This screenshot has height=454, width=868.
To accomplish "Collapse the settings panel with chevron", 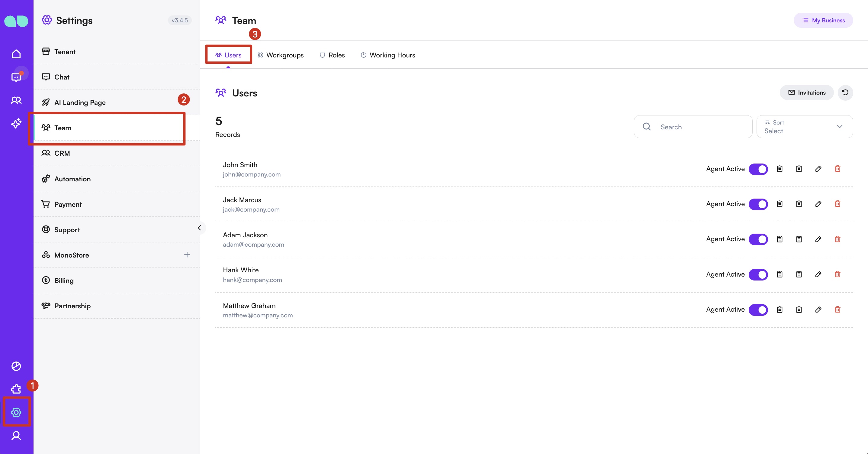I will tap(199, 228).
